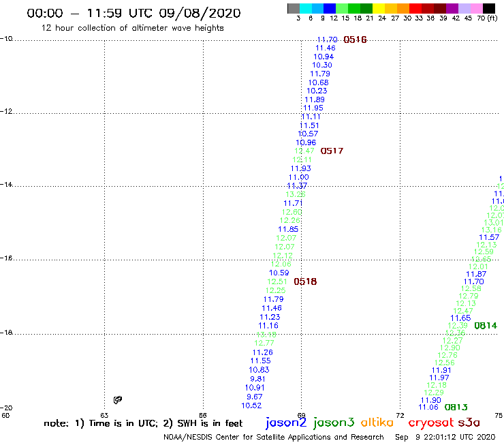
Task: Click the wave height value 11.65
Action: click(x=460, y=318)
